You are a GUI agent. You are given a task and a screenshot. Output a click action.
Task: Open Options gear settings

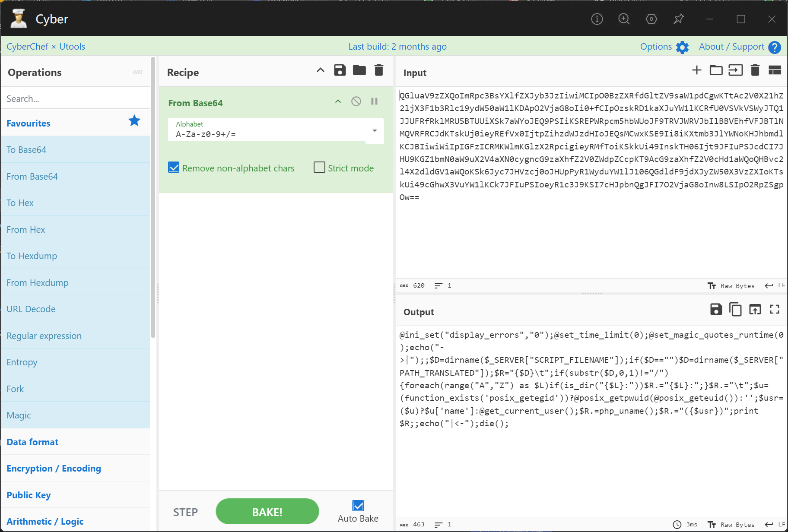click(x=683, y=47)
